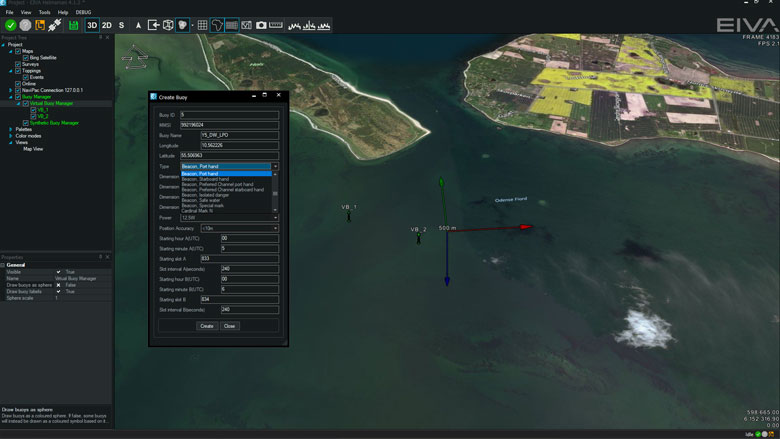Click the ruler measure tool icon
Viewport: 780px width, 439px height.
coord(276,24)
